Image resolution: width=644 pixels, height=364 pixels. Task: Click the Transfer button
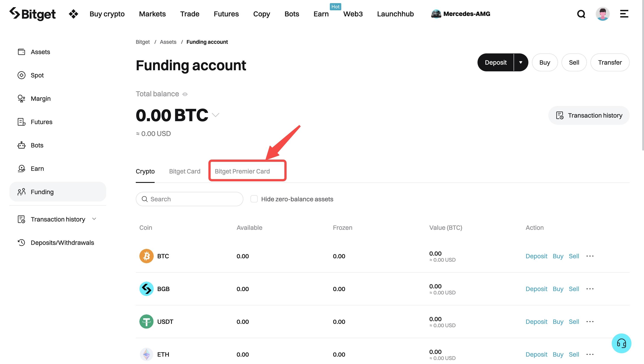(610, 62)
